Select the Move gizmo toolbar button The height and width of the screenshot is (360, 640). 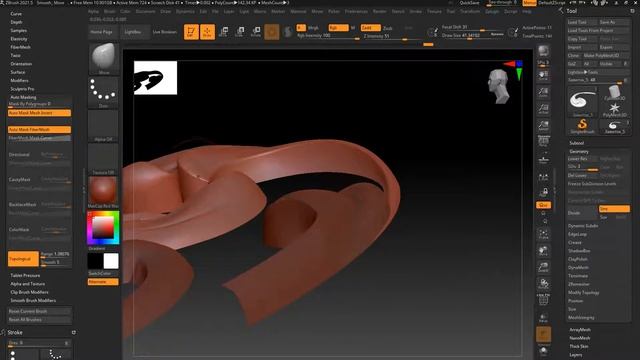223,32
